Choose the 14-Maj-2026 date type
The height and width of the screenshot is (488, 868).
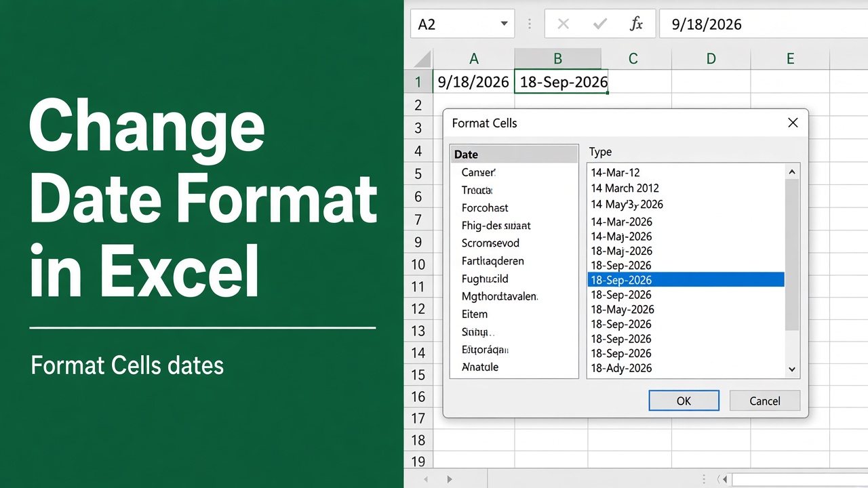tap(622, 237)
